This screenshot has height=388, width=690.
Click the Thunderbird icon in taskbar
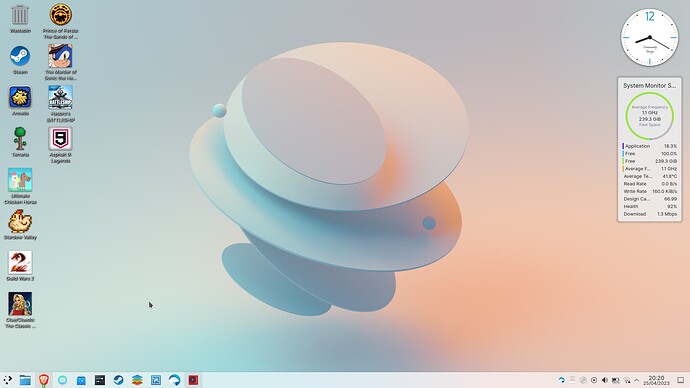[x=174, y=380]
